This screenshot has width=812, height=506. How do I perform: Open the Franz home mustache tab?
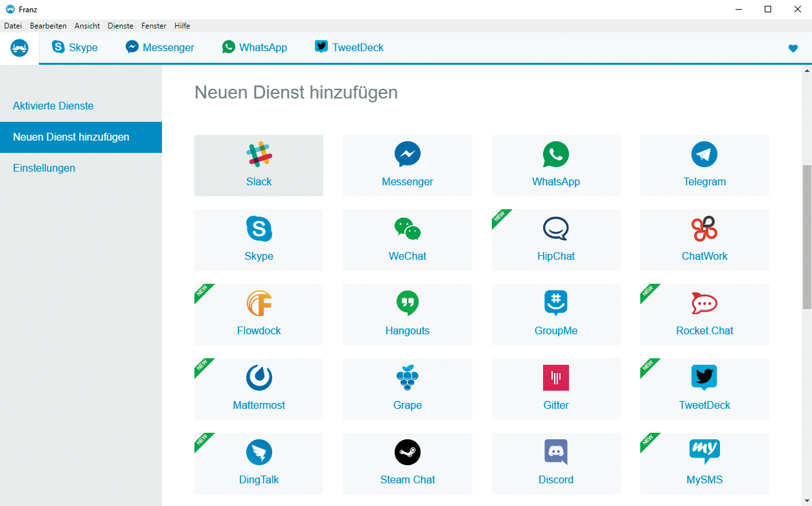coord(19,48)
